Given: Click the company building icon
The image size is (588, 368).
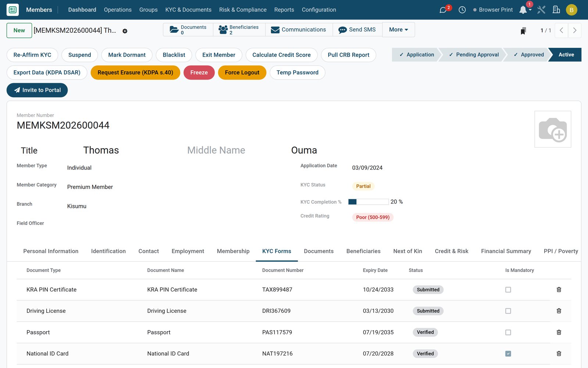Looking at the screenshot, I should coord(556,10).
